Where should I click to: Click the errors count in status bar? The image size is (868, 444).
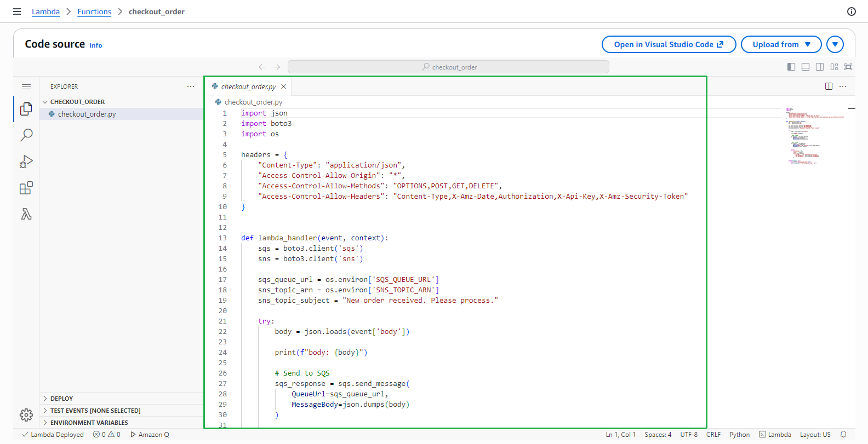99,434
